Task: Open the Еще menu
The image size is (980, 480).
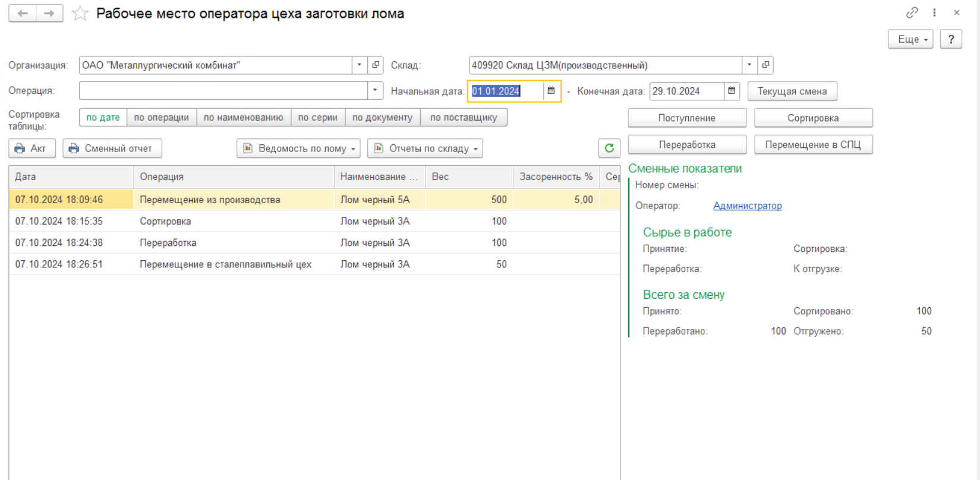Action: (x=910, y=39)
